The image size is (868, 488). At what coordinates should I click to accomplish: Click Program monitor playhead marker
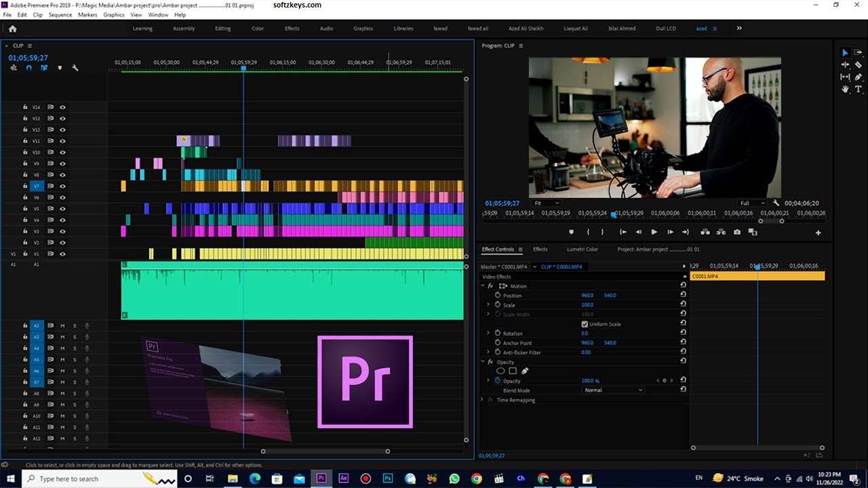pyautogui.click(x=614, y=215)
